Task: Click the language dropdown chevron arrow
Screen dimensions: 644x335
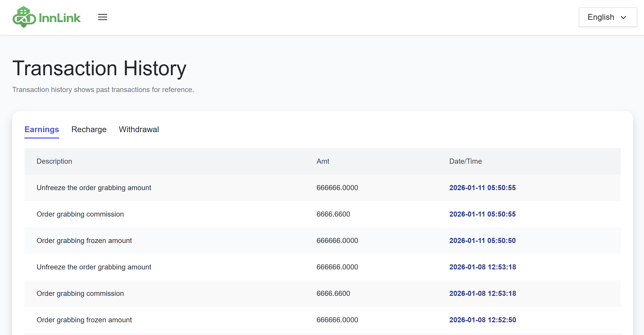Action: click(x=623, y=18)
